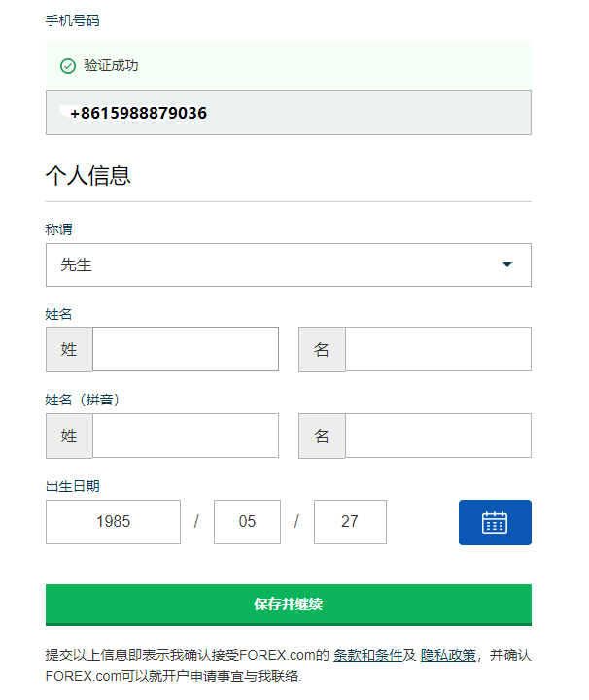Click the verified phone number field

click(288, 113)
